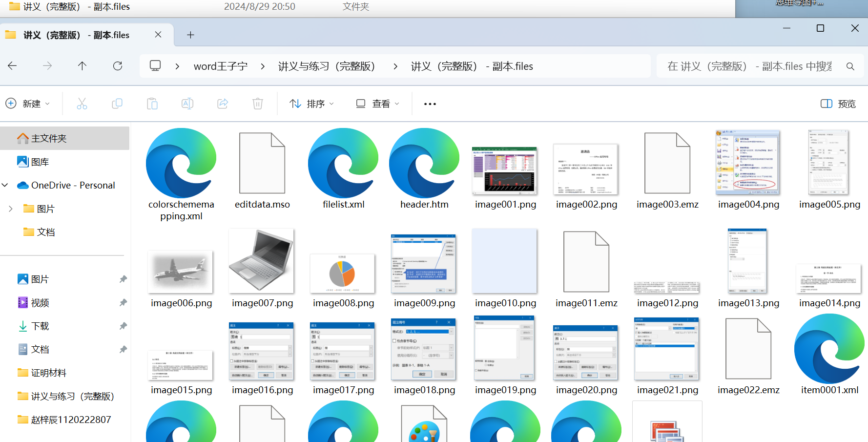This screenshot has height=442, width=868.
Task: Select the header.htm file
Action: click(x=424, y=163)
